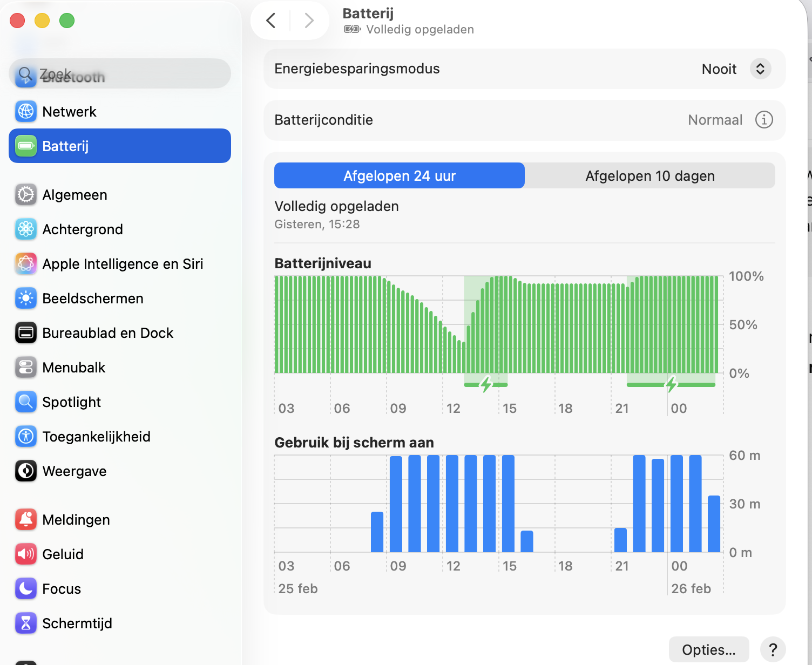The width and height of the screenshot is (812, 665).
Task: Open the Toegankelijkheid accessibility icon
Action: (25, 436)
